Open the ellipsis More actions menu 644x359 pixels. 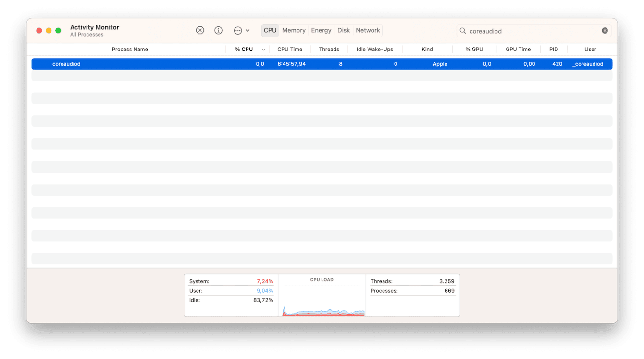[241, 30]
